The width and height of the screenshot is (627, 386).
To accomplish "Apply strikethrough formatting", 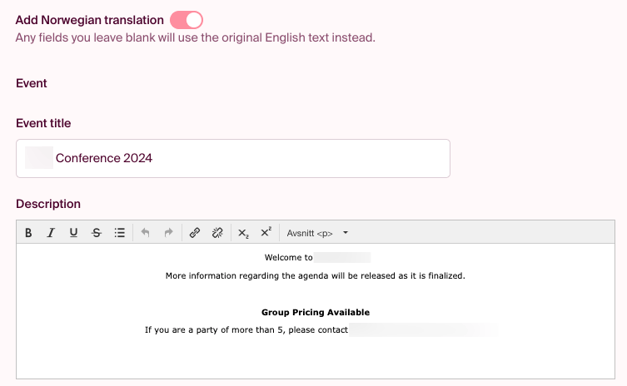I will tap(96, 232).
